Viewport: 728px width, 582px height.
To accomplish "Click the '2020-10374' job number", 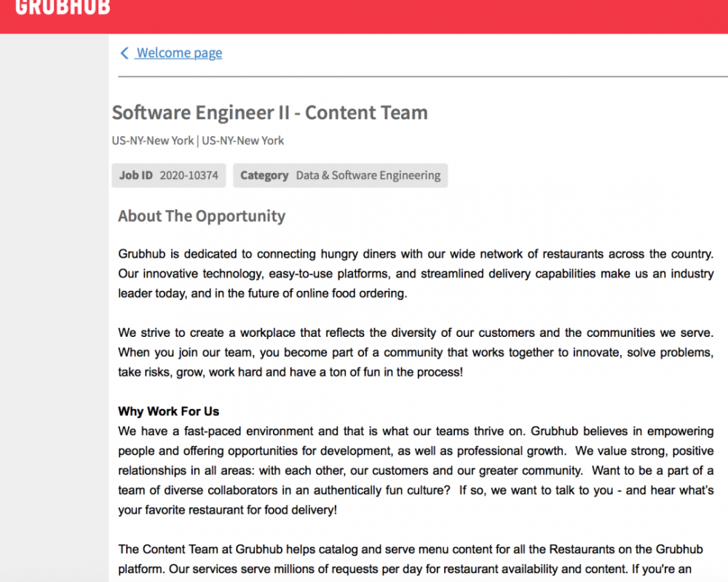I will [189, 175].
